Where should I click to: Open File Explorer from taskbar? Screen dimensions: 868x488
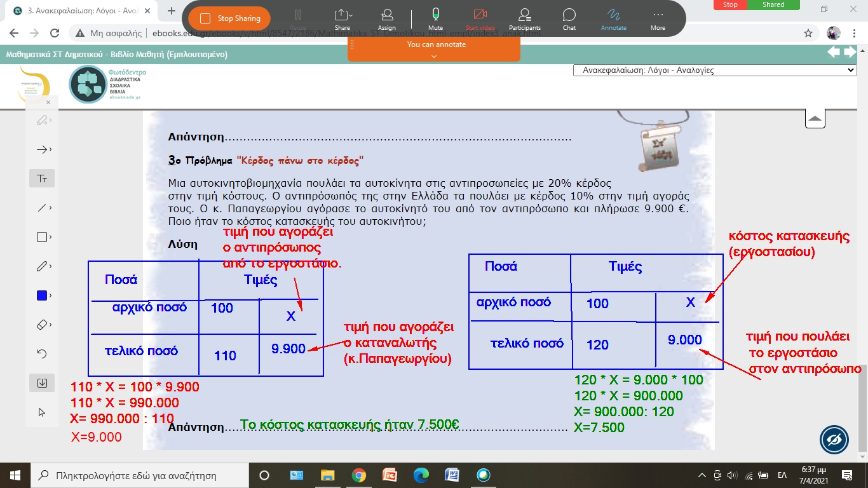pos(327,475)
